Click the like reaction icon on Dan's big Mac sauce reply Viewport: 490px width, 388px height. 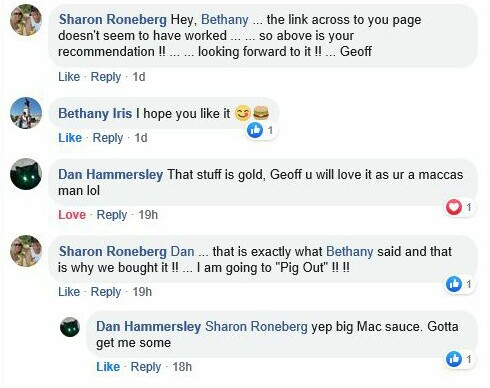point(454,359)
